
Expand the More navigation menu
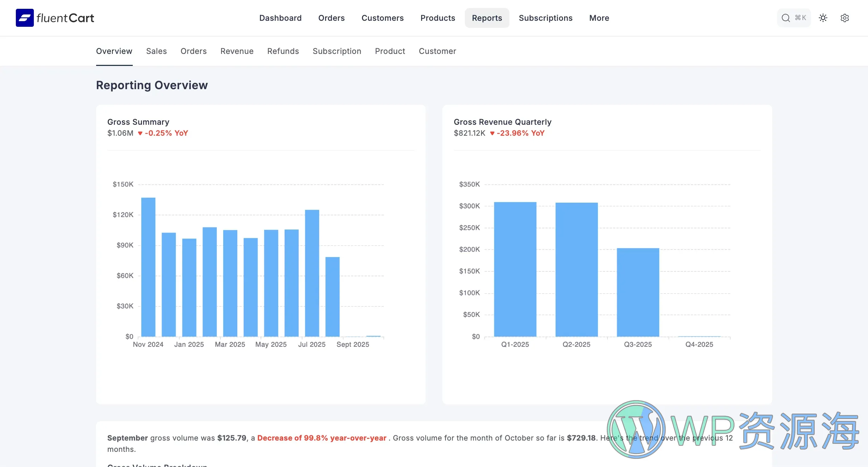pyautogui.click(x=599, y=18)
